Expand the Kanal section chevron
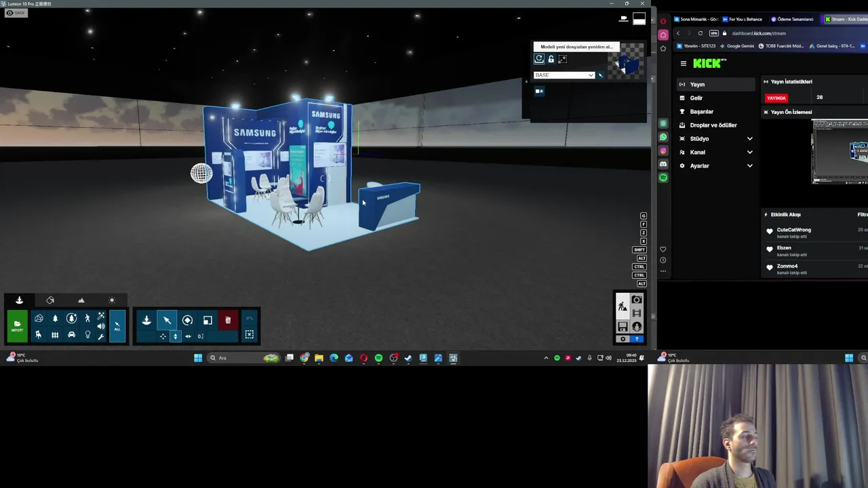The image size is (868, 488). (x=749, y=152)
